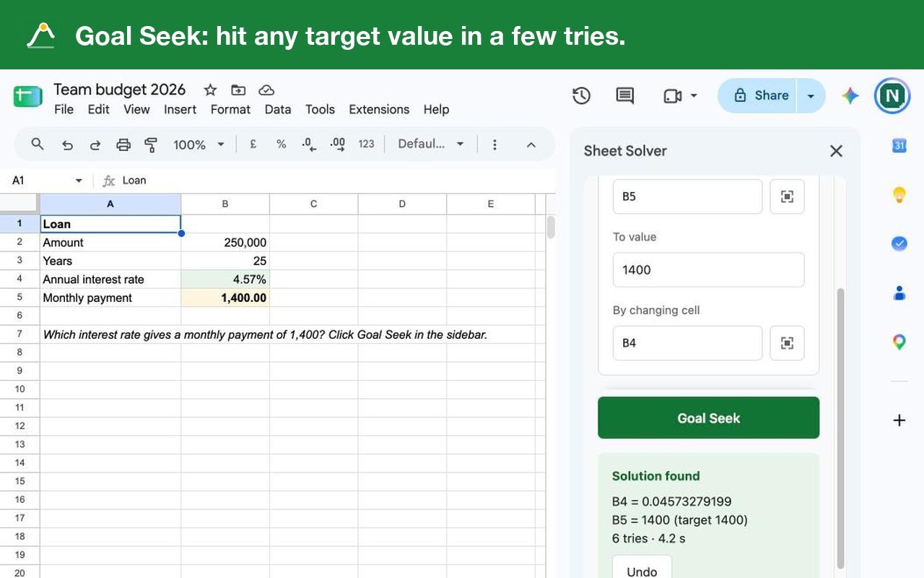Open the Contacts person icon
Viewport: 924px width, 578px height.
pos(899,293)
